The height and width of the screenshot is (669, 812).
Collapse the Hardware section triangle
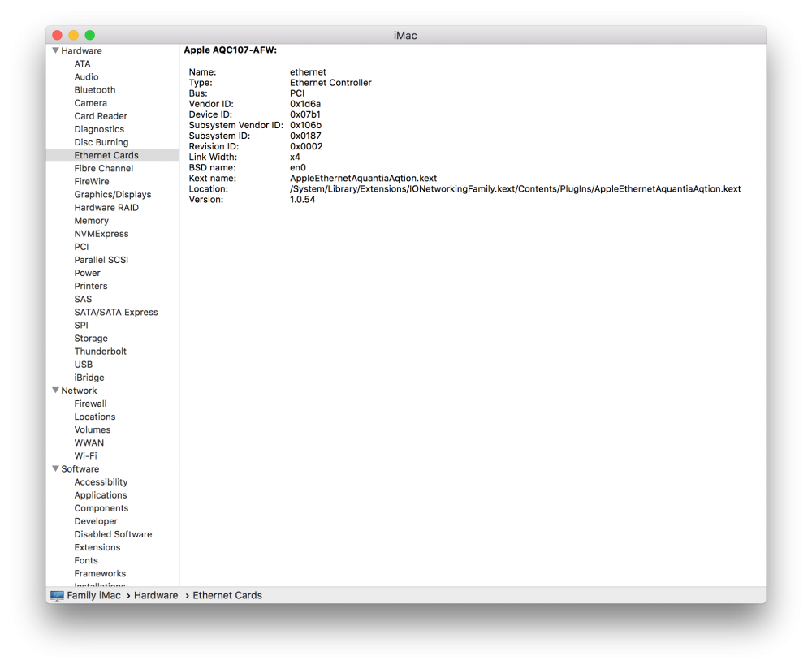pyautogui.click(x=55, y=51)
